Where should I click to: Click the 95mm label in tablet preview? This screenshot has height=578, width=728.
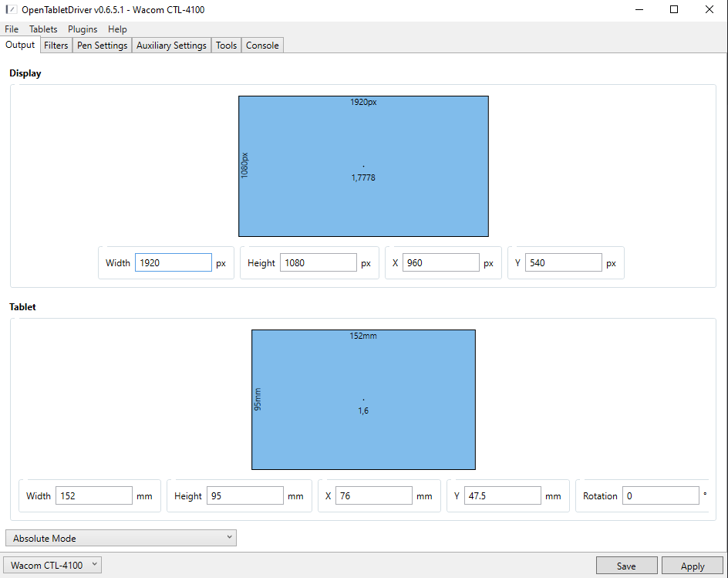pyautogui.click(x=258, y=400)
